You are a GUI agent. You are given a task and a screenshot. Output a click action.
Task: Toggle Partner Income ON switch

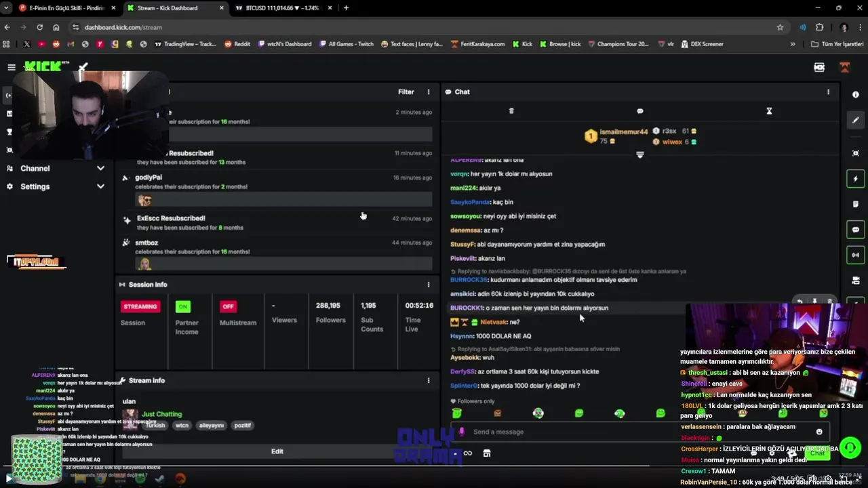tap(183, 306)
